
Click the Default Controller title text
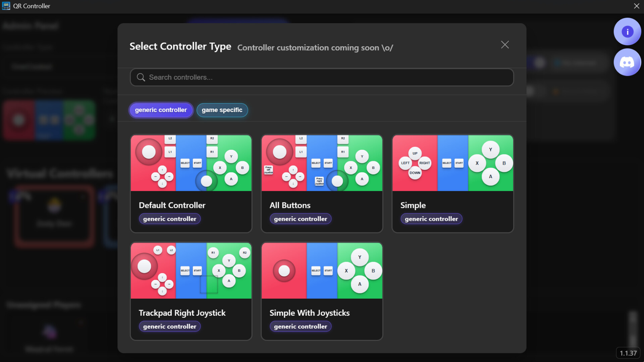pos(172,205)
